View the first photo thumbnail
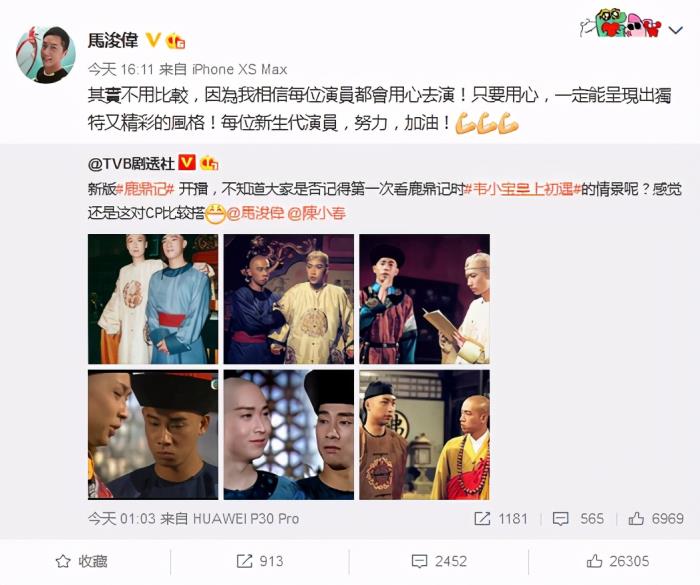Viewport: 700px width, 585px height. click(x=153, y=299)
